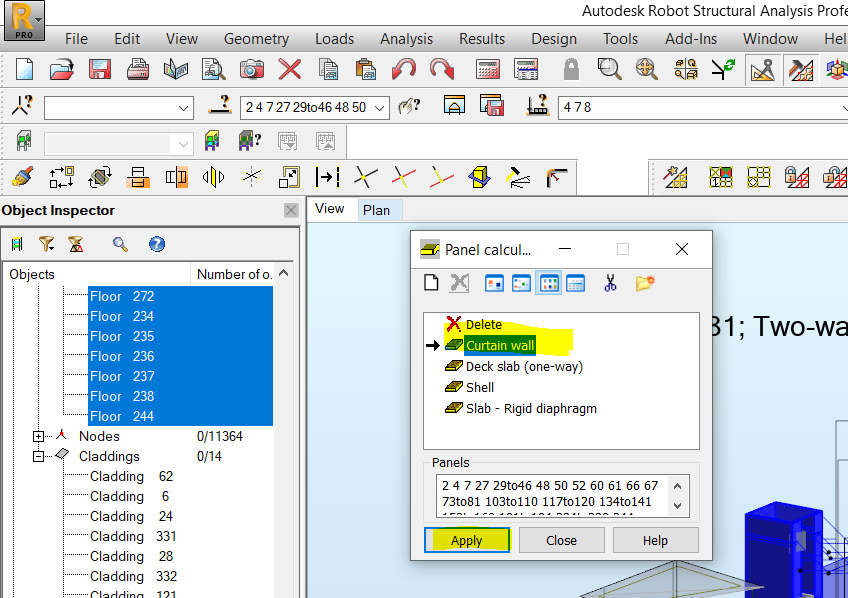
Task: Click the Close button in Panel calculation dialog
Action: [x=561, y=540]
